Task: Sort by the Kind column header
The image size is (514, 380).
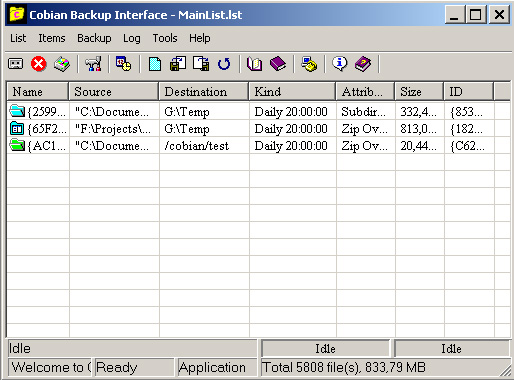Action: point(292,92)
